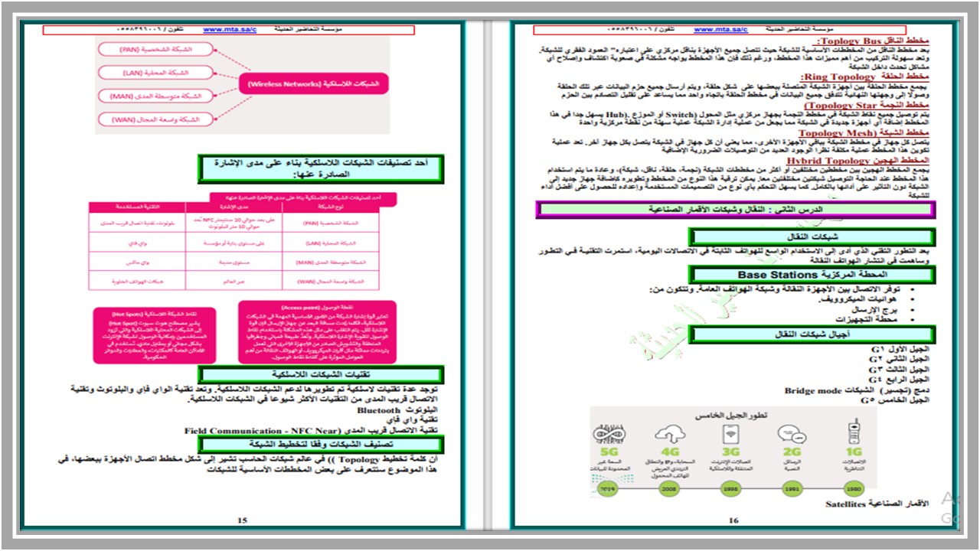Viewport: 980px width, 551px height.
Task: Open the www.mta.sa/c link on page 15
Action: coord(230,30)
